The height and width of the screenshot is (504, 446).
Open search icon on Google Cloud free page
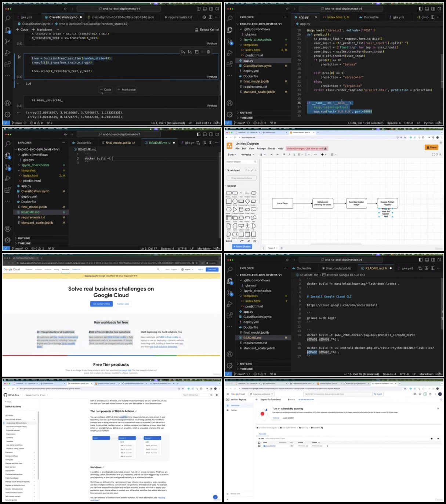tap(158, 269)
